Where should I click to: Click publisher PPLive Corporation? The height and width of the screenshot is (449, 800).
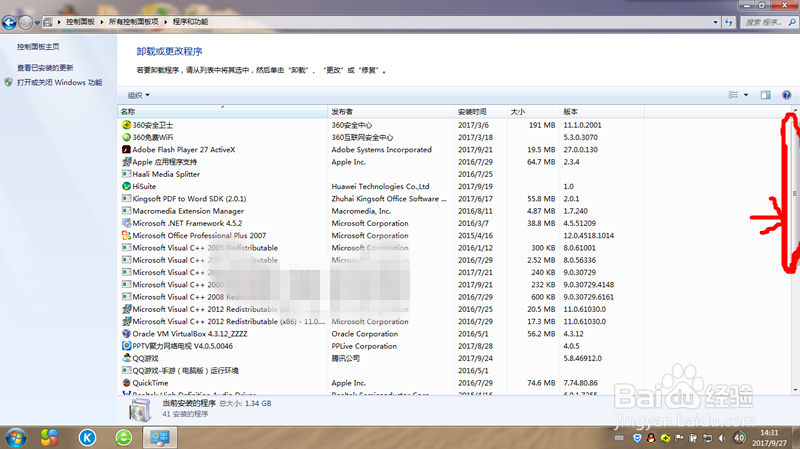coord(364,346)
